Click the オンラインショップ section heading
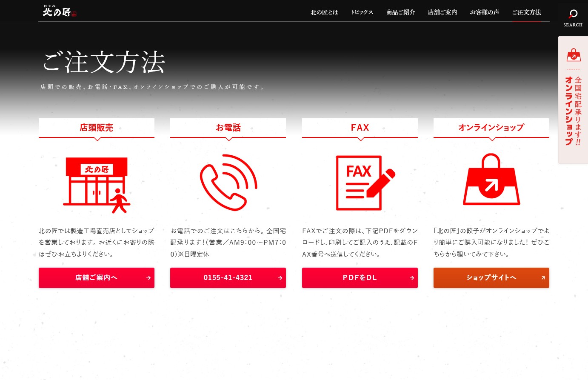 (x=491, y=128)
